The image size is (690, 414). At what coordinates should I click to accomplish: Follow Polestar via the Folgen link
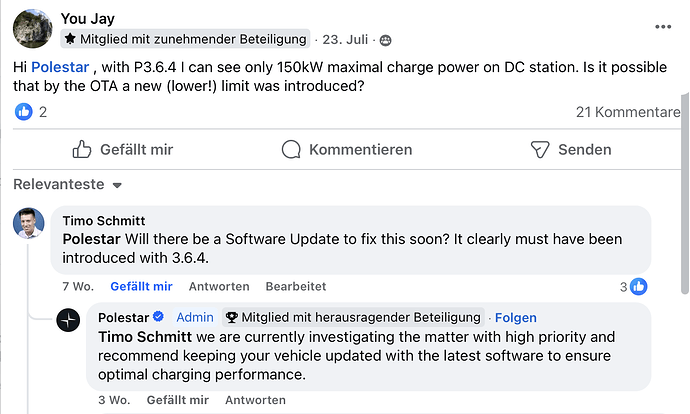(515, 317)
